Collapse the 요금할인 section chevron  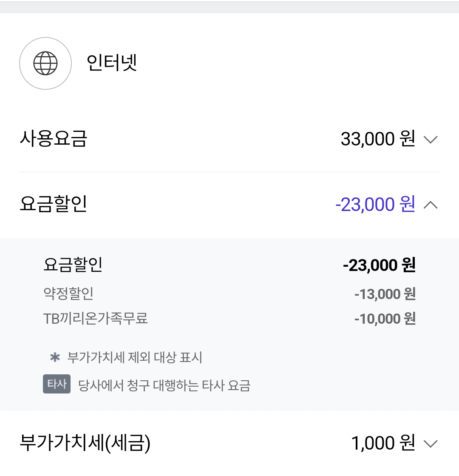click(431, 205)
